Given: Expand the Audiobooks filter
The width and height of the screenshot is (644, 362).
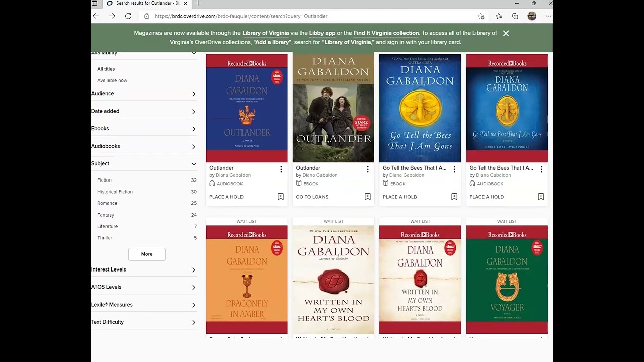Looking at the screenshot, I should click(x=143, y=146).
